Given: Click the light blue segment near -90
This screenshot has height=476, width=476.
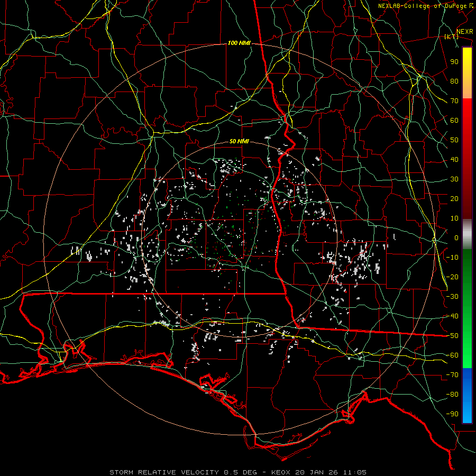Looking at the screenshot, I should click(x=467, y=414).
